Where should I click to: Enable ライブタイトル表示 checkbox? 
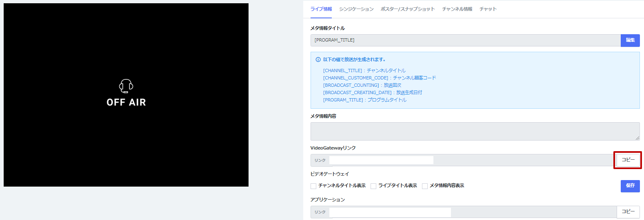[373, 186]
